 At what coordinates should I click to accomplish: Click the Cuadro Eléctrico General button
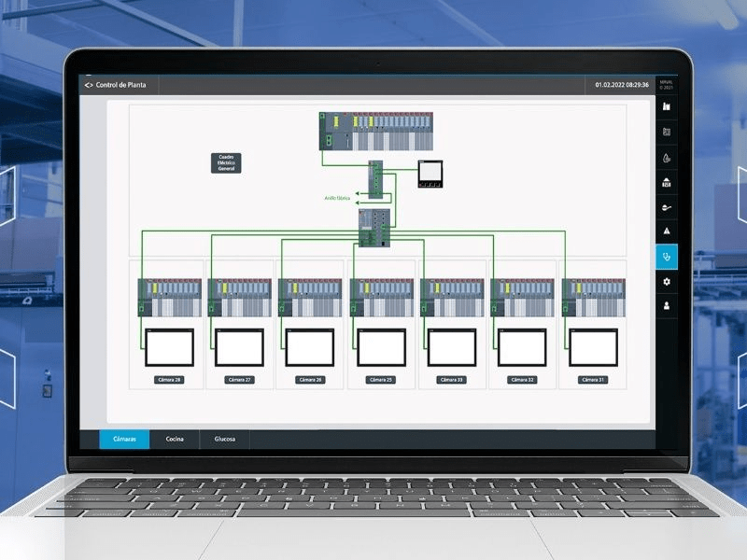226,163
